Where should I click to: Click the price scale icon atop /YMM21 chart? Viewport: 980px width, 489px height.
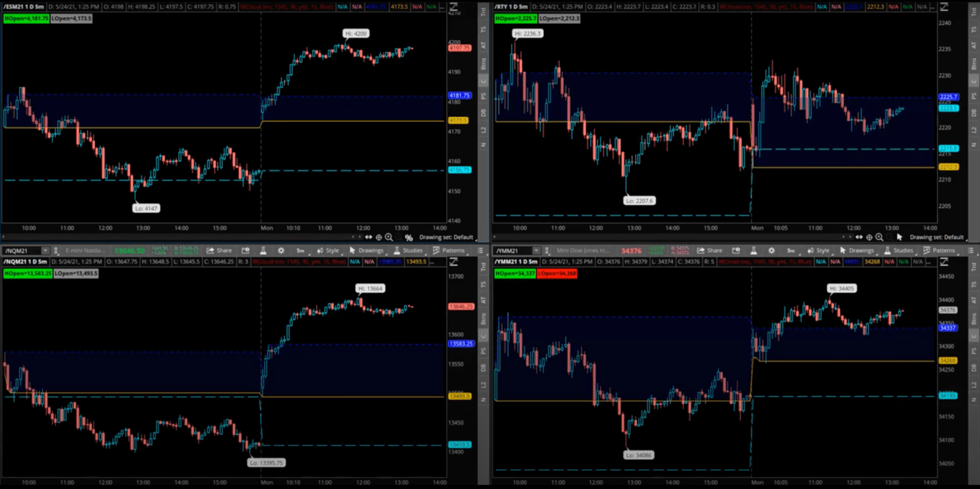[944, 262]
